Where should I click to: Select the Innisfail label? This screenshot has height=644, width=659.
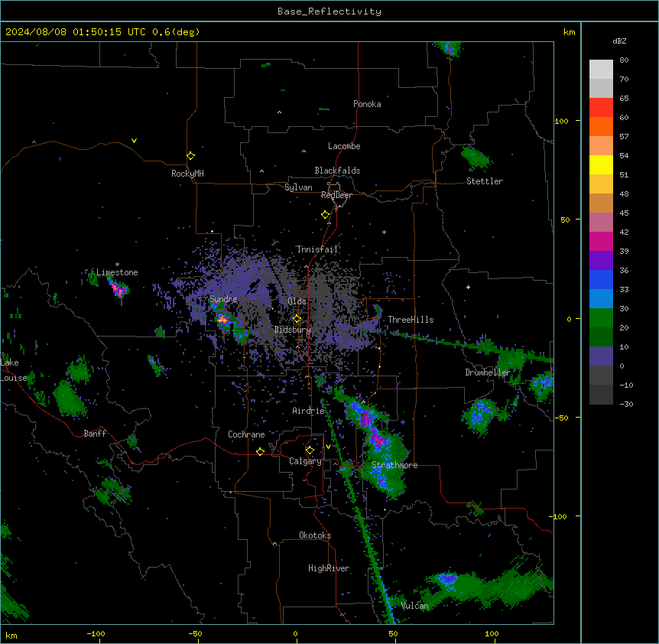[317, 249]
